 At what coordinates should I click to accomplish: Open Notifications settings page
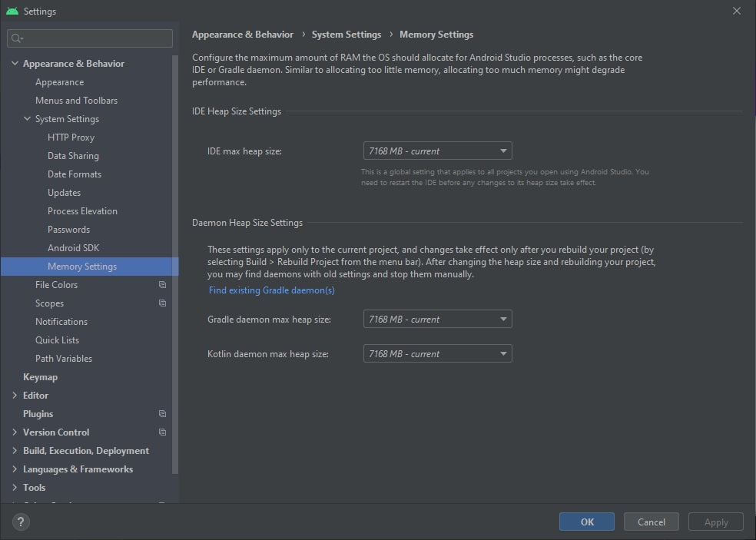pos(61,322)
